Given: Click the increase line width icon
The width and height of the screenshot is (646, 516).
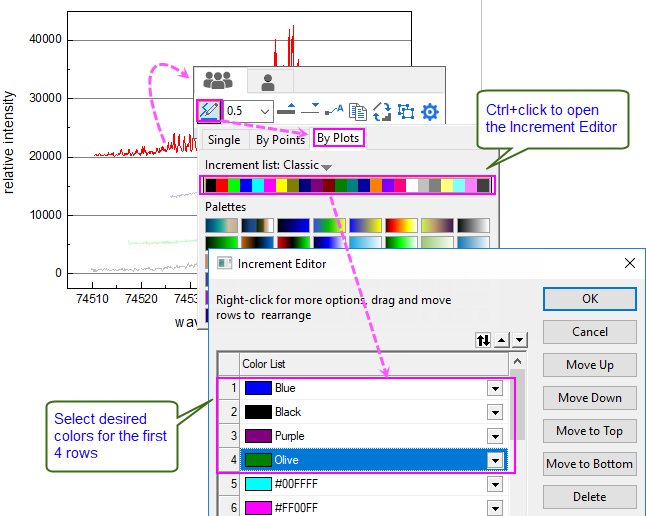Looking at the screenshot, I should tap(286, 111).
